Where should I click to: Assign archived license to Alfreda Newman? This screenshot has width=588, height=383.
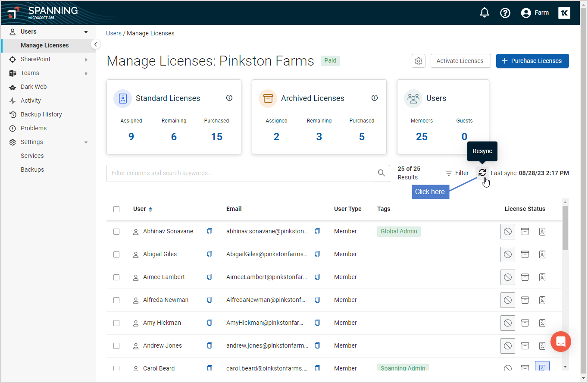click(525, 300)
